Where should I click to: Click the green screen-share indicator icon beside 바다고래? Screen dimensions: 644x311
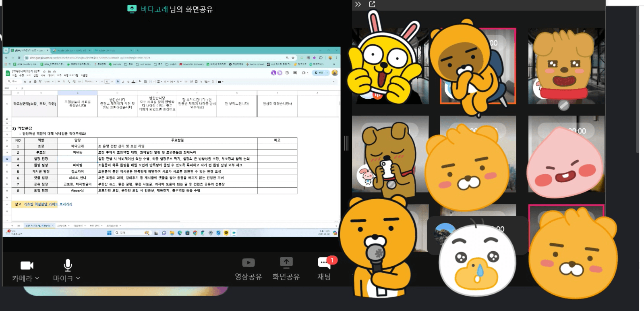point(132,9)
